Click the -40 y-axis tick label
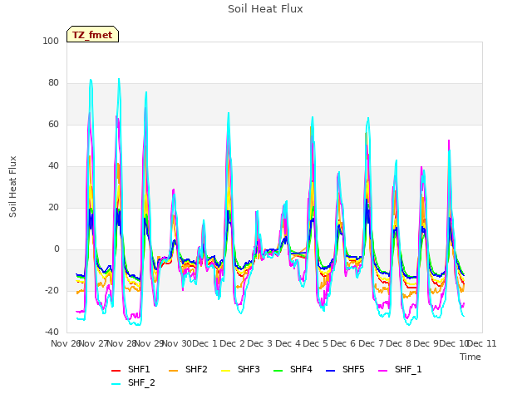Image resolution: width=532 pixels, height=399 pixels. [x=52, y=332]
